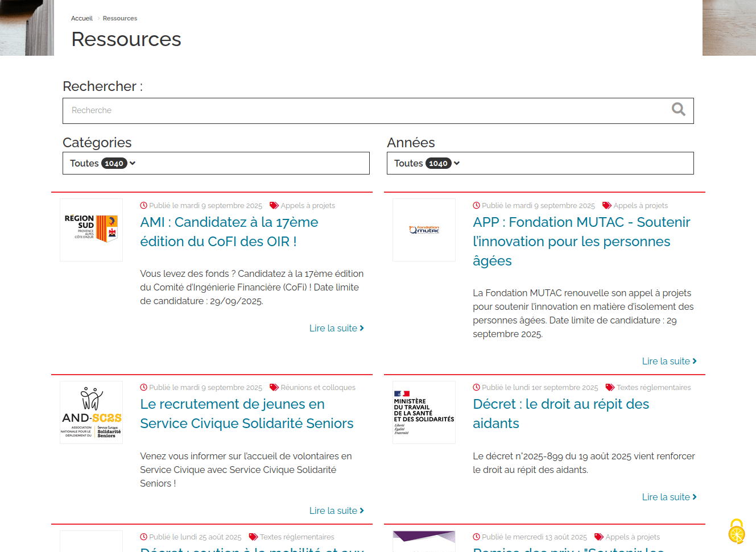Viewport: 756px width, 552px height.
Task: Go to Accueil in the breadcrumb
Action: pos(81,18)
